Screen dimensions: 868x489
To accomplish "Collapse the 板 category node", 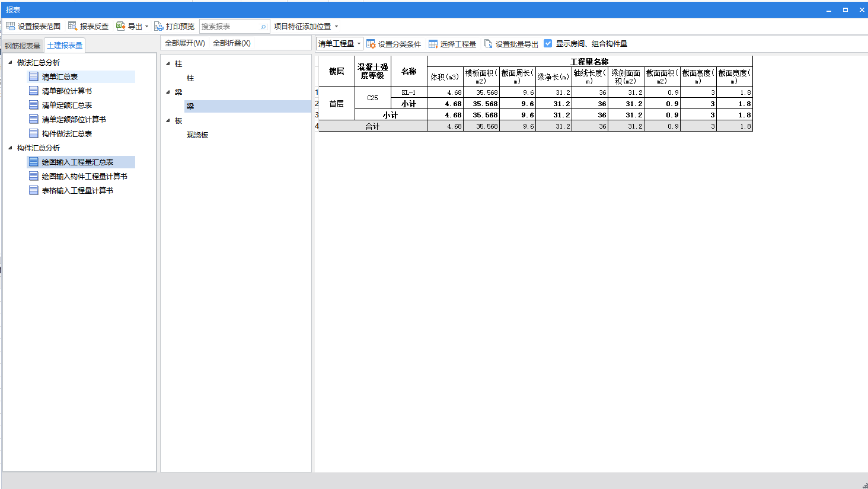I will pos(168,120).
